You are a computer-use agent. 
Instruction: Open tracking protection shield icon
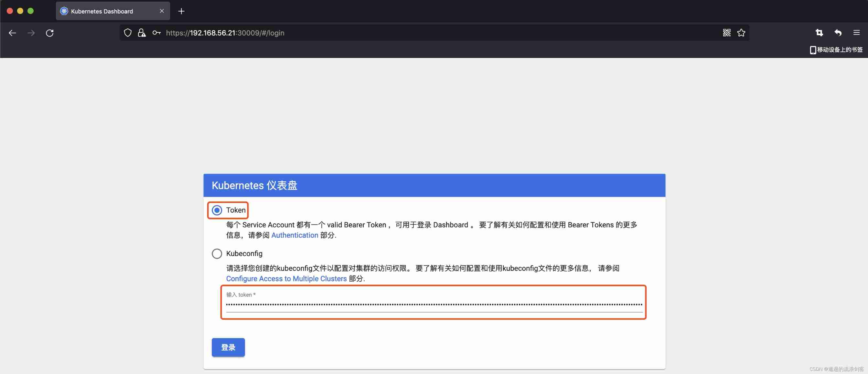pyautogui.click(x=128, y=33)
